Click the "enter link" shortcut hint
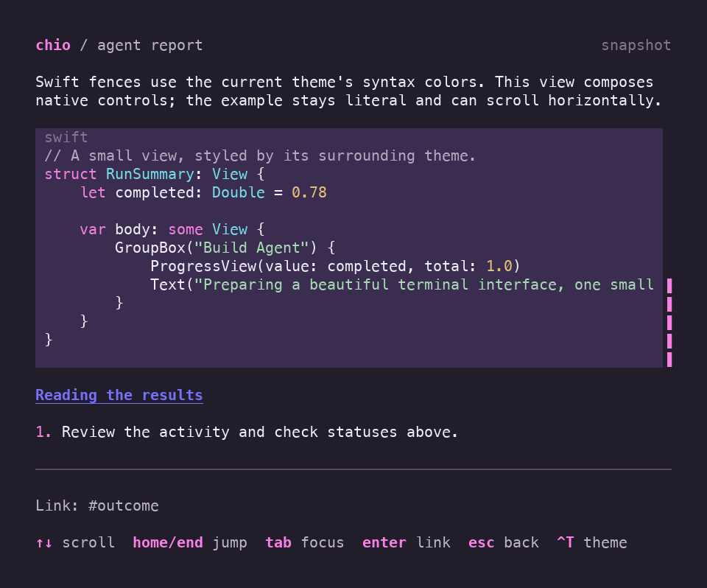This screenshot has height=588, width=707. (406, 542)
